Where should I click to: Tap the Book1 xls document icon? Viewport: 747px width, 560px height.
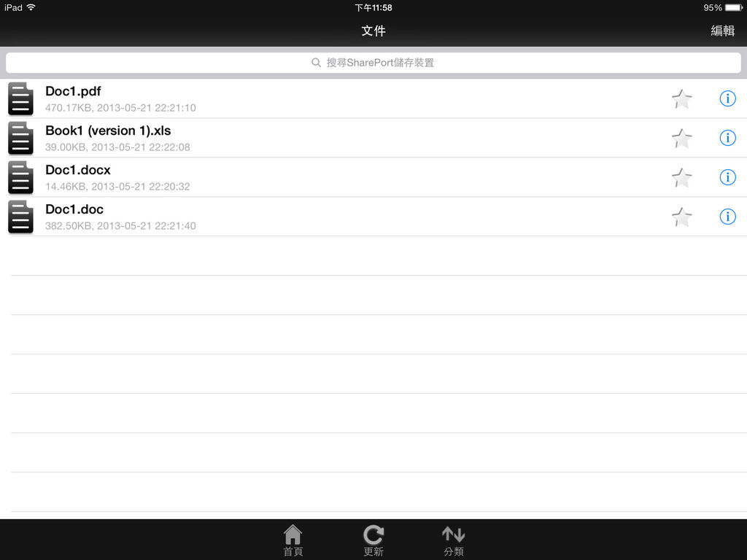pyautogui.click(x=20, y=138)
